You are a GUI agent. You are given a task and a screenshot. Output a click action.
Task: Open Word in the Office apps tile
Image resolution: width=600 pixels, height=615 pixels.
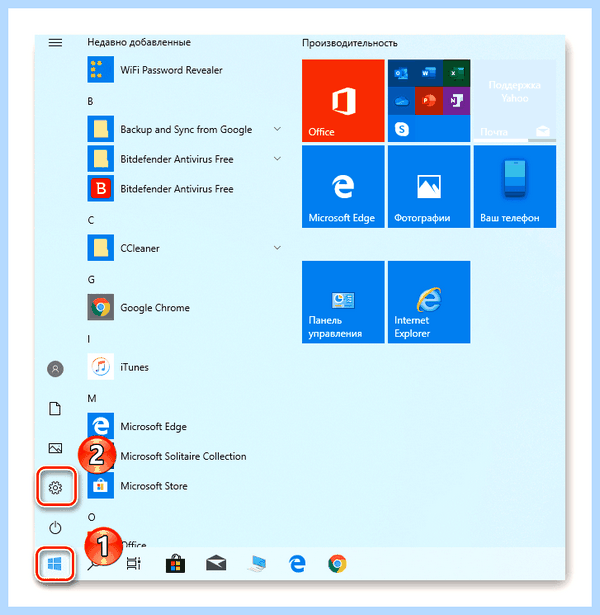(429, 73)
